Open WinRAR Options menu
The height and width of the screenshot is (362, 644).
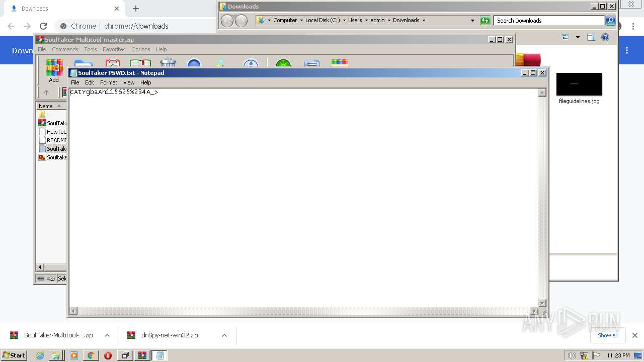[141, 49]
